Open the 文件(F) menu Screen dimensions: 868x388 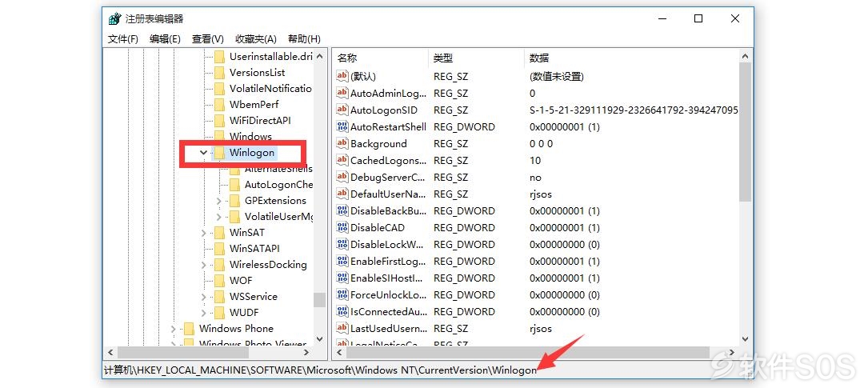point(123,38)
